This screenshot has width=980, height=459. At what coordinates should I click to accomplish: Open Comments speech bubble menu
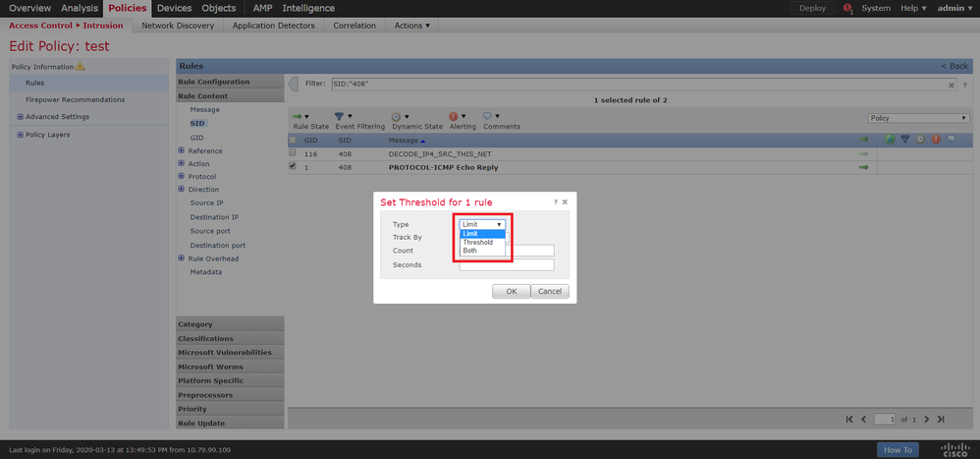[x=491, y=116]
